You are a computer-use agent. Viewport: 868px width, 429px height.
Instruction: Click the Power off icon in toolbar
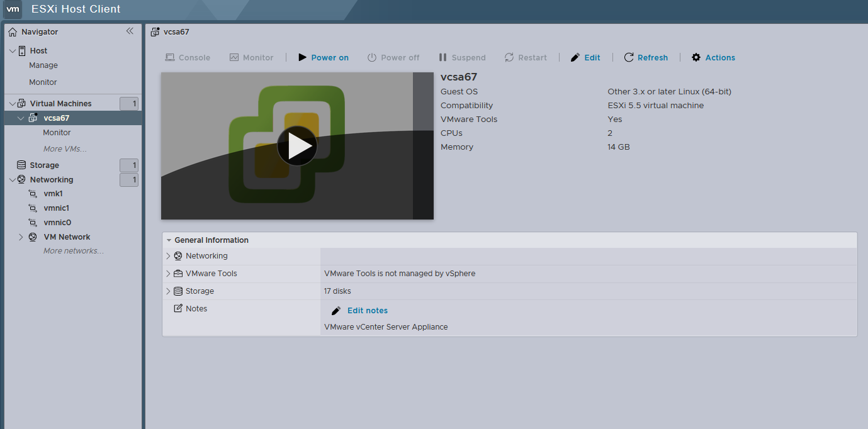(x=372, y=57)
